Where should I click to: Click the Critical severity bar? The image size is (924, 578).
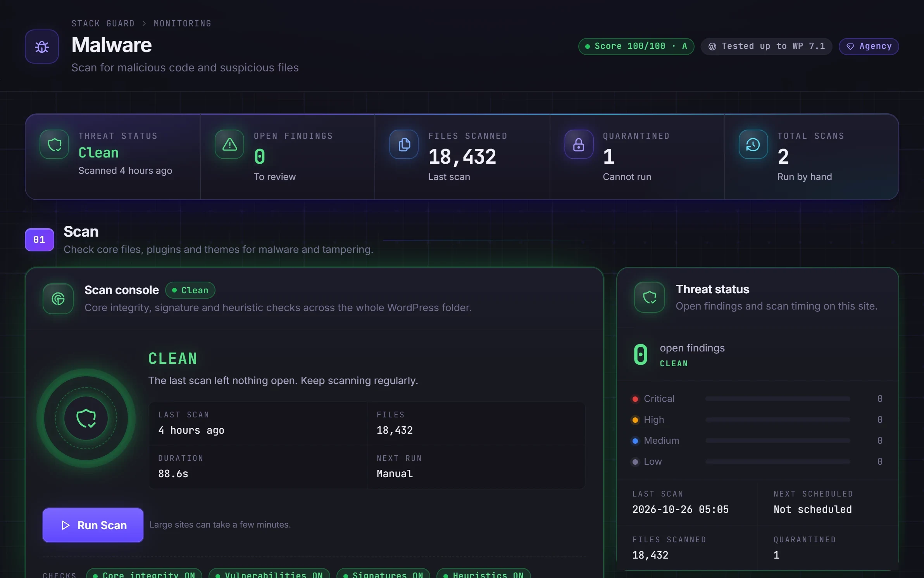777,399
